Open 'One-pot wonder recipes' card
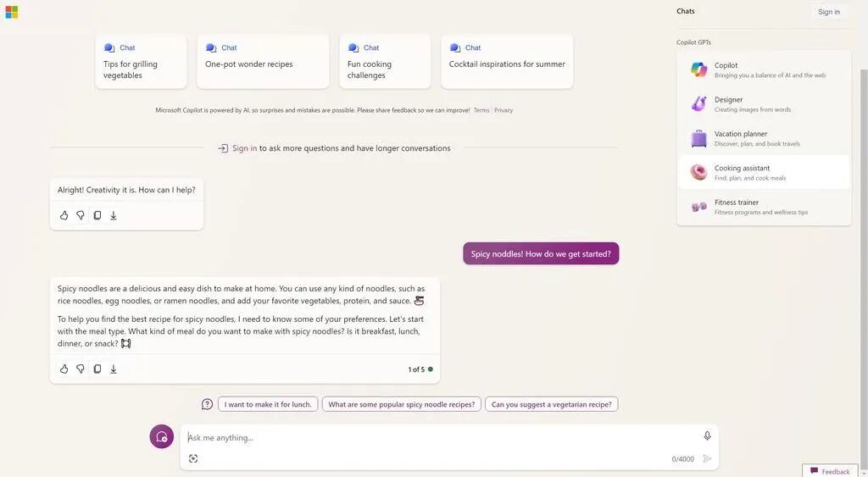This screenshot has width=868, height=477. click(x=263, y=61)
